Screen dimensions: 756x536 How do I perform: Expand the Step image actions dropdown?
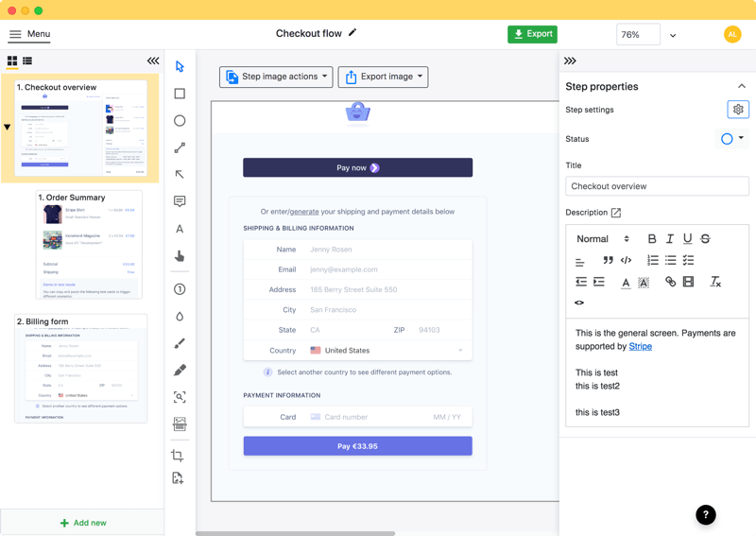coord(276,77)
